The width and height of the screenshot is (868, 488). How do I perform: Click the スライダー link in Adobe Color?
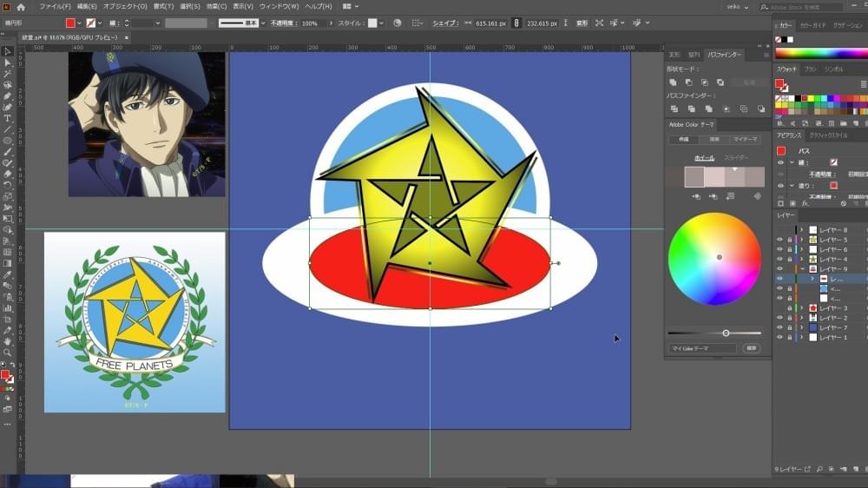tap(736, 158)
